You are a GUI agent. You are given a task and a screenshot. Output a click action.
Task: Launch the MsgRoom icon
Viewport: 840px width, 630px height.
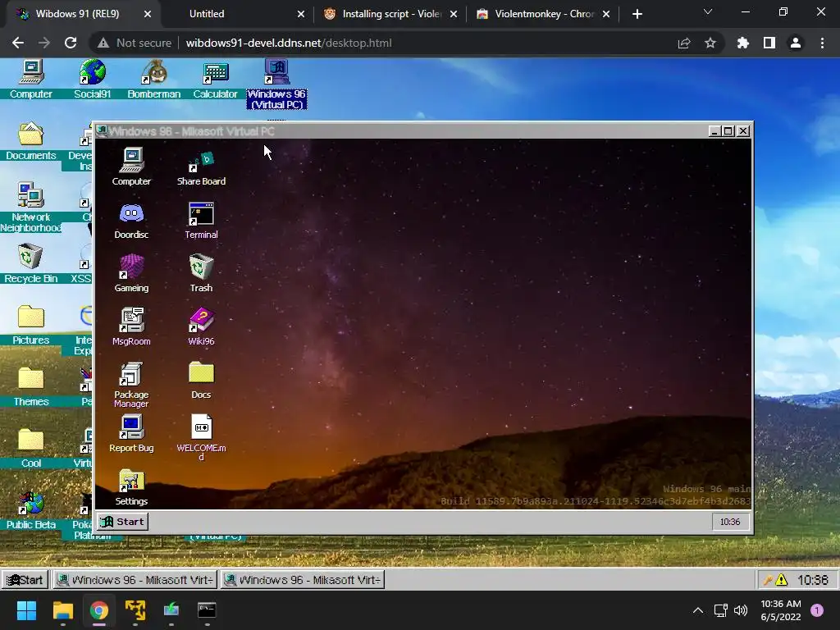(x=131, y=326)
